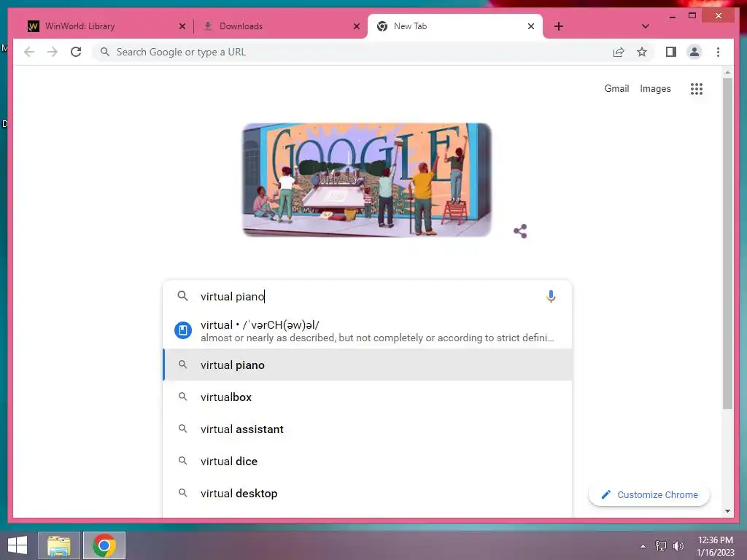Viewport: 747px width, 560px height.
Task: Click the browser back arrow
Action: (29, 52)
